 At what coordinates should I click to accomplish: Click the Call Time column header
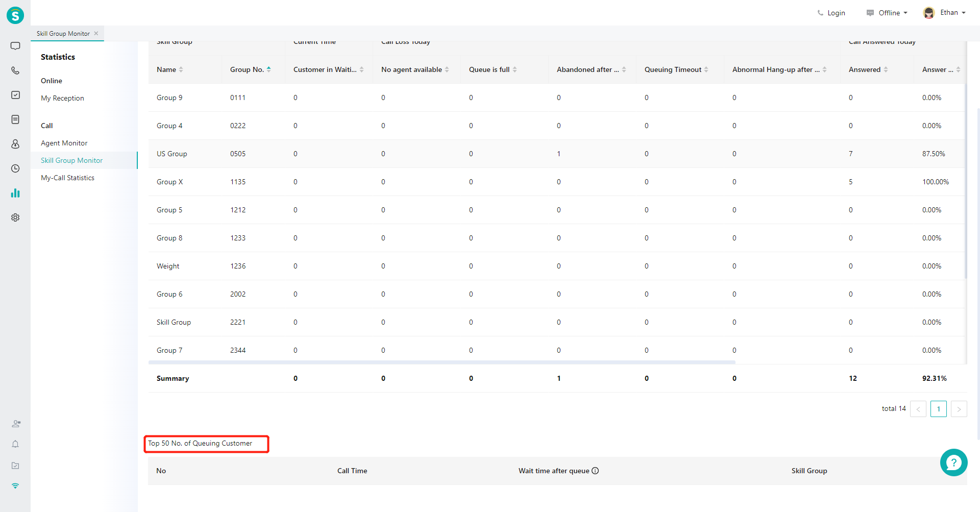pos(352,471)
